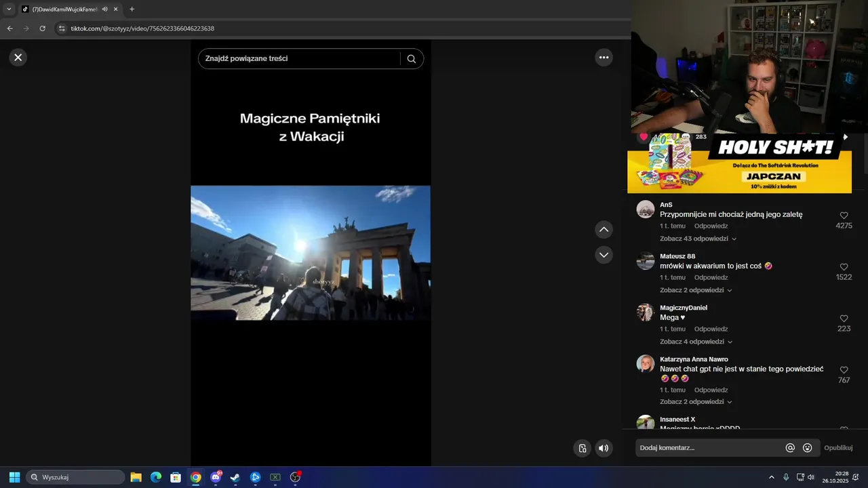Screen dimensions: 868x488
Task: Open Microsoft Edge from taskbar
Action: coord(156,477)
